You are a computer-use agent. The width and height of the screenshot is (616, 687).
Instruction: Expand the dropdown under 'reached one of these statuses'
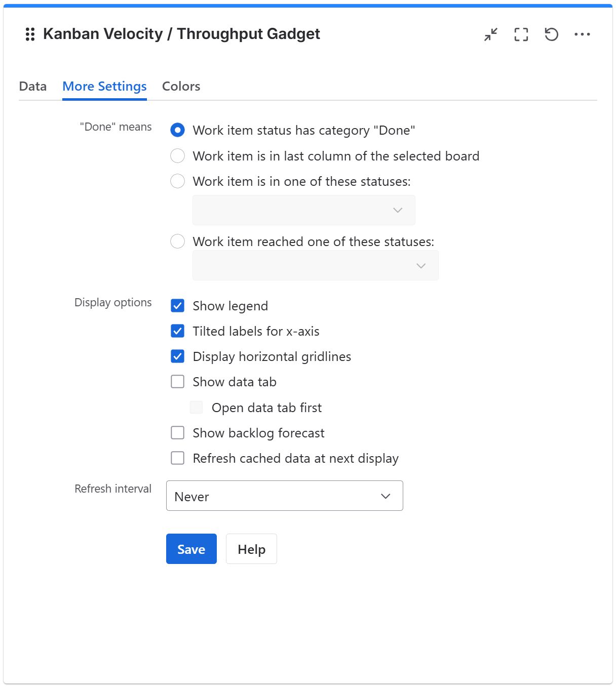[315, 265]
